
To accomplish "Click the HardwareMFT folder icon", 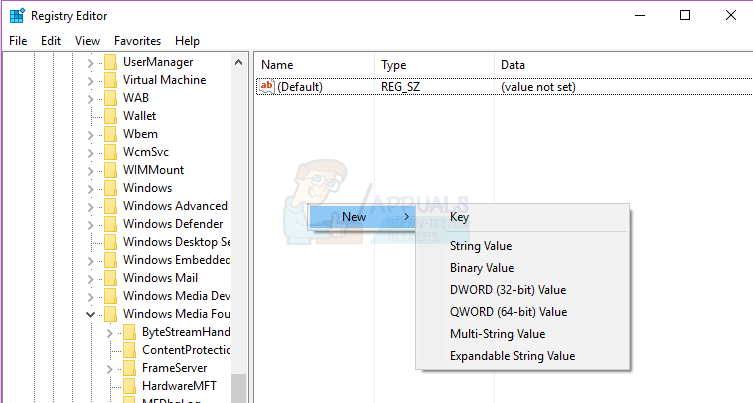I will [x=130, y=386].
